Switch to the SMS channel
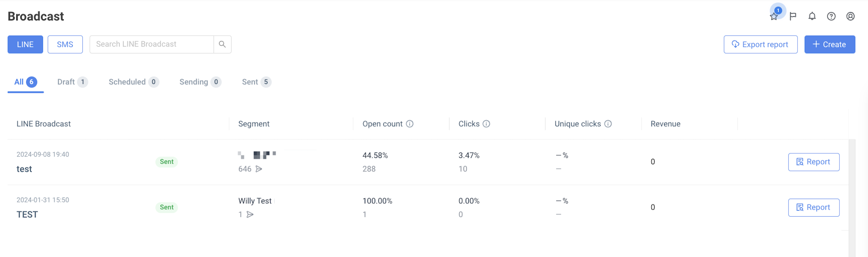 coord(65,45)
